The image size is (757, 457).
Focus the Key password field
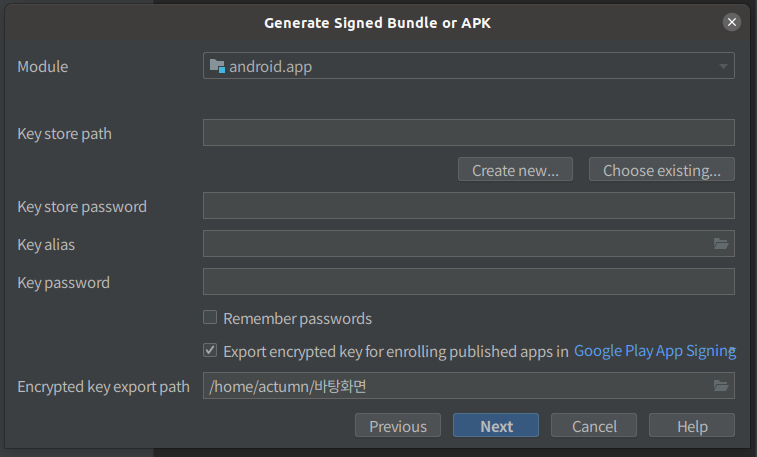tap(469, 282)
